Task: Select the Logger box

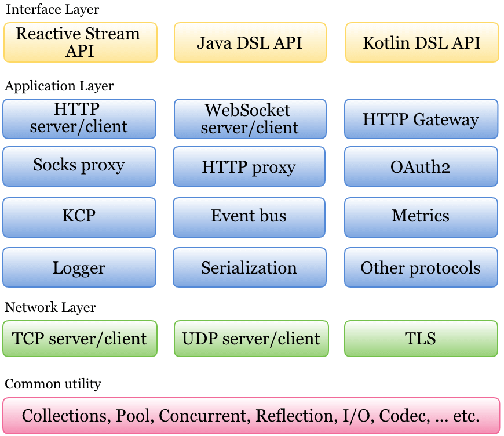Action: tap(79, 267)
